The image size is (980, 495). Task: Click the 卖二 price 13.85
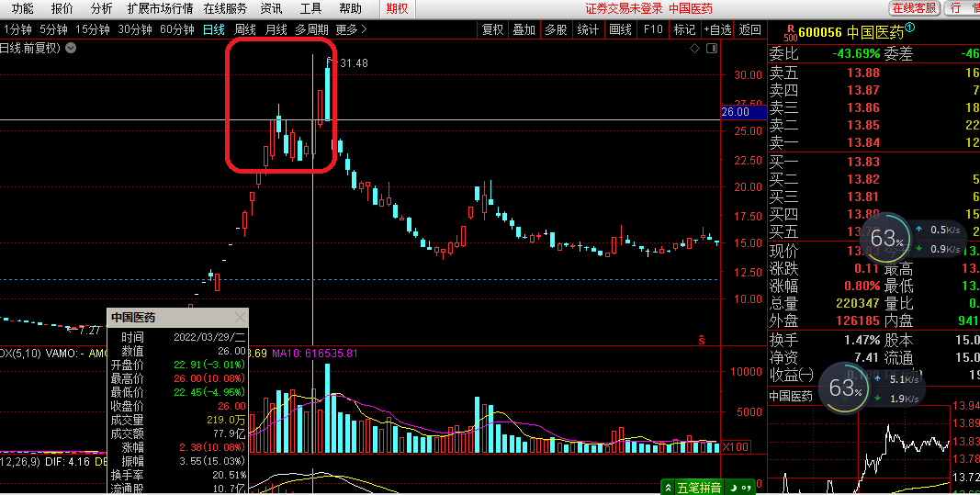click(863, 125)
